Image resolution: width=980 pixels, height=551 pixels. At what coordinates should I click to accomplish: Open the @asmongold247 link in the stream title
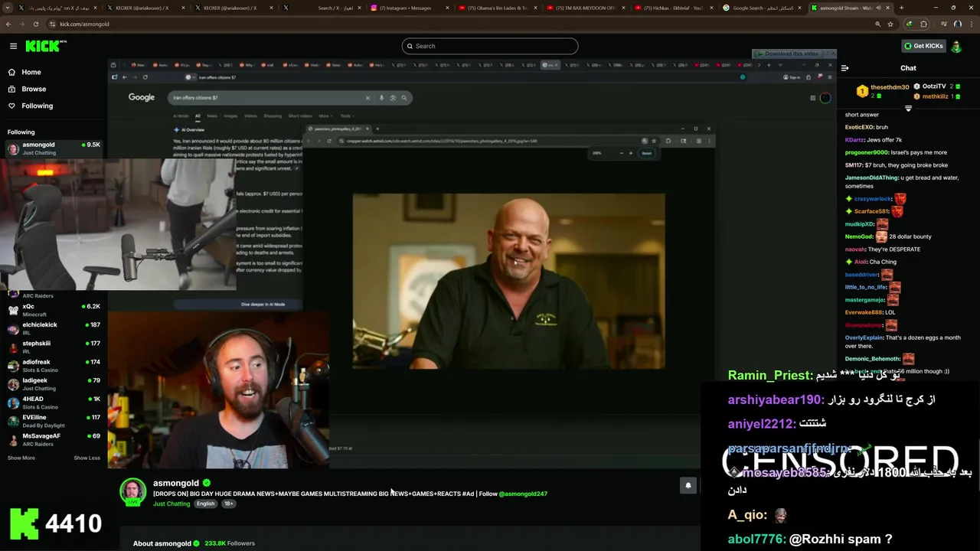coord(523,494)
